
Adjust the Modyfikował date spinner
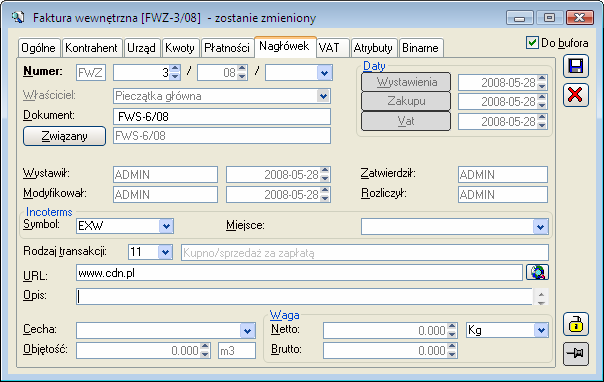(x=325, y=194)
